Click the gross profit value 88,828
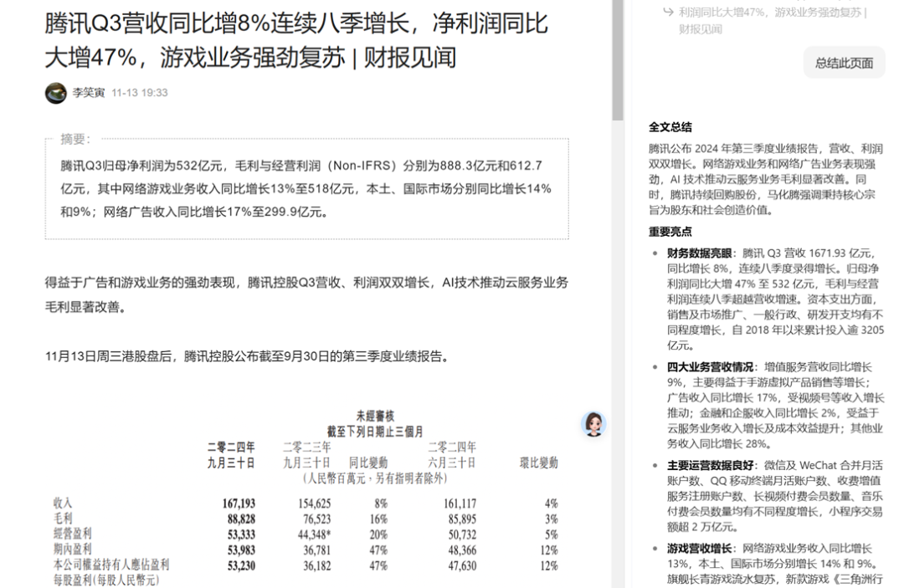The height and width of the screenshot is (588, 904). tap(241, 519)
